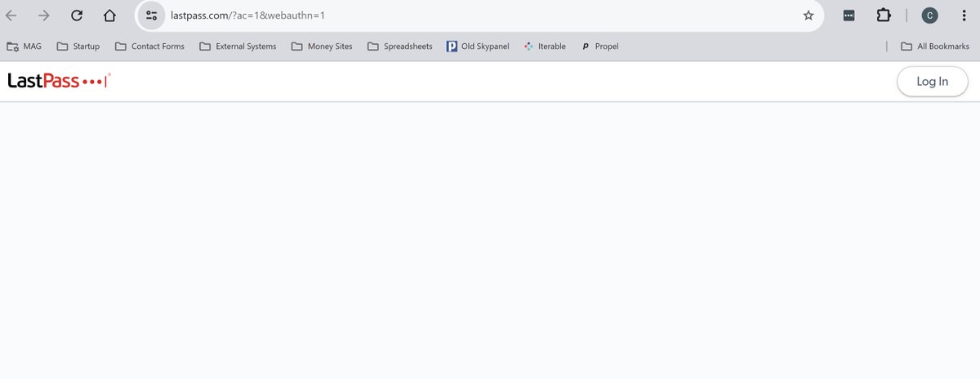Image resolution: width=980 pixels, height=379 pixels.
Task: Open the Chrome profile avatar C
Action: click(x=929, y=16)
